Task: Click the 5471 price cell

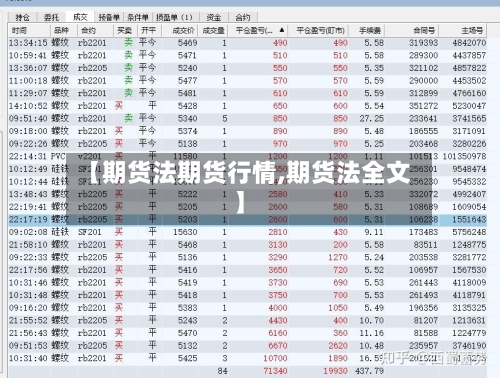Action: [187, 55]
